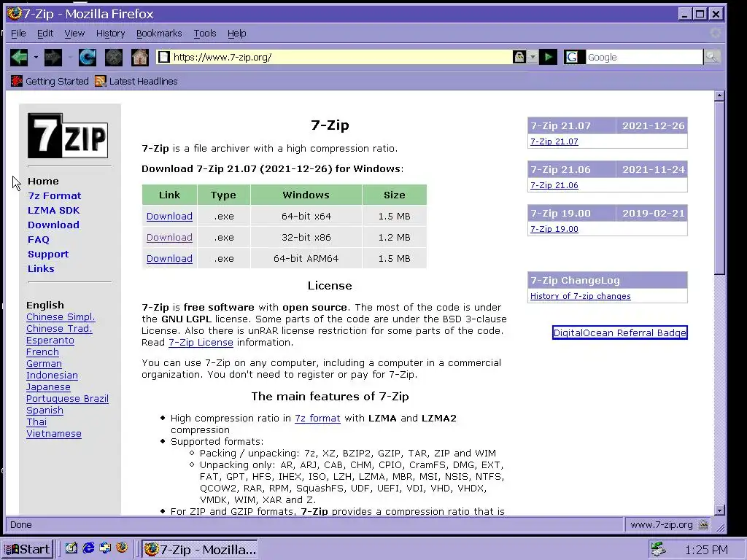Image resolution: width=747 pixels, height=560 pixels.
Task: Open the 7-Zip 21.06 news link
Action: [x=554, y=185]
